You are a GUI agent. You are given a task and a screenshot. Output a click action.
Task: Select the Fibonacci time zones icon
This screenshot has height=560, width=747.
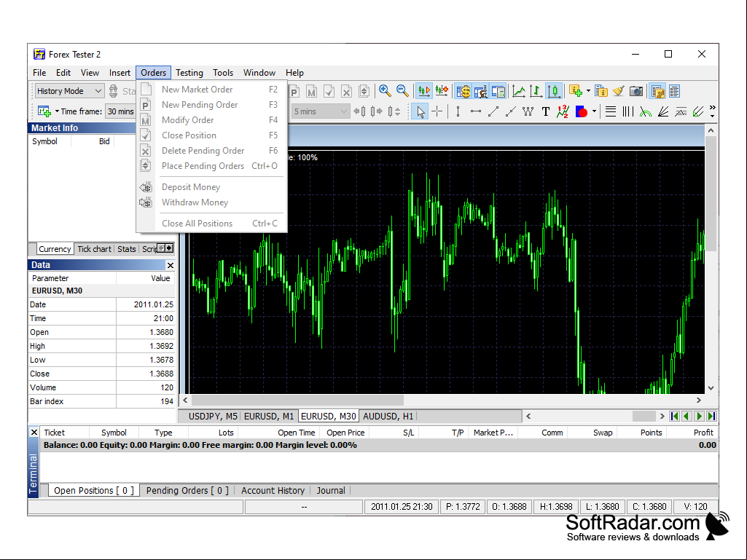click(x=628, y=112)
